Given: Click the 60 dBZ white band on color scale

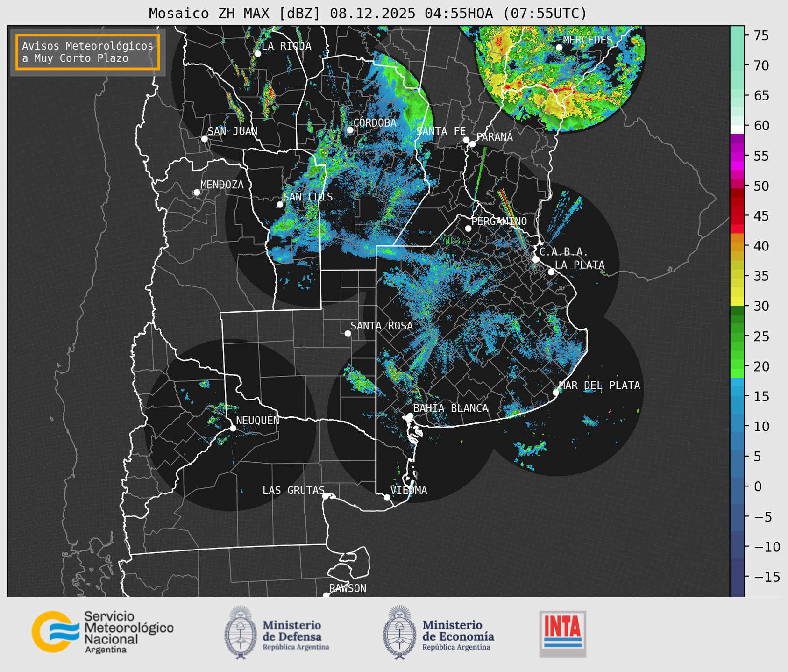Looking at the screenshot, I should click(x=737, y=129).
